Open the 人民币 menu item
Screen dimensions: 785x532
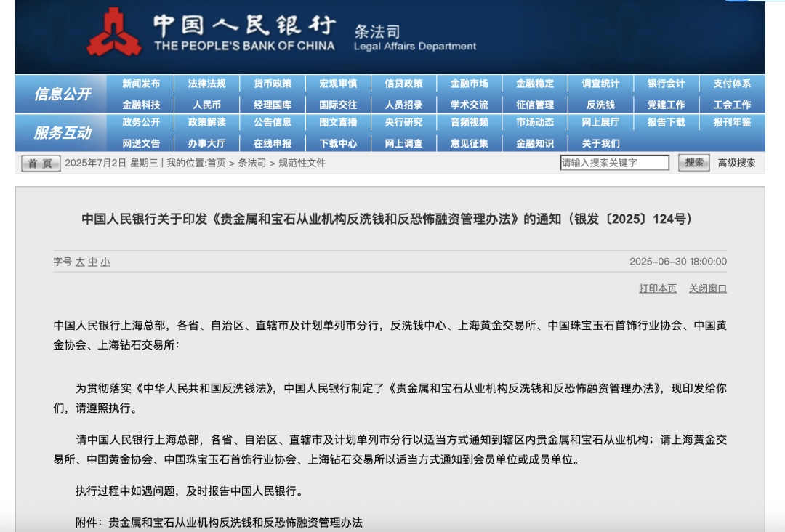pyautogui.click(x=206, y=105)
